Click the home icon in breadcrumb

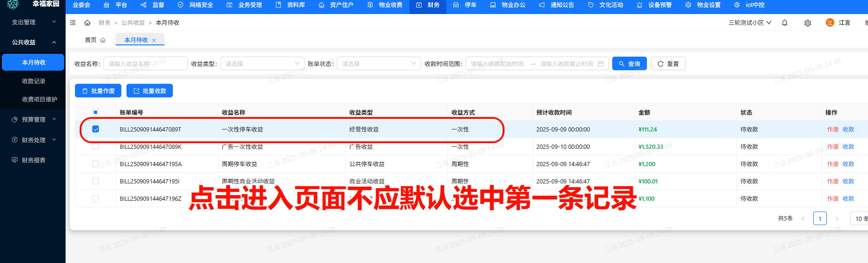(87, 22)
